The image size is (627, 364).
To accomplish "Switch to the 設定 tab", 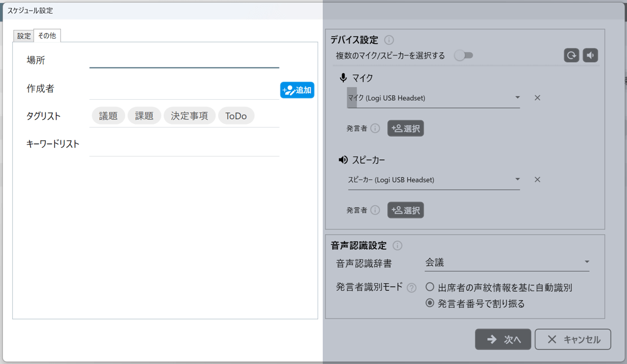I will 24,36.
